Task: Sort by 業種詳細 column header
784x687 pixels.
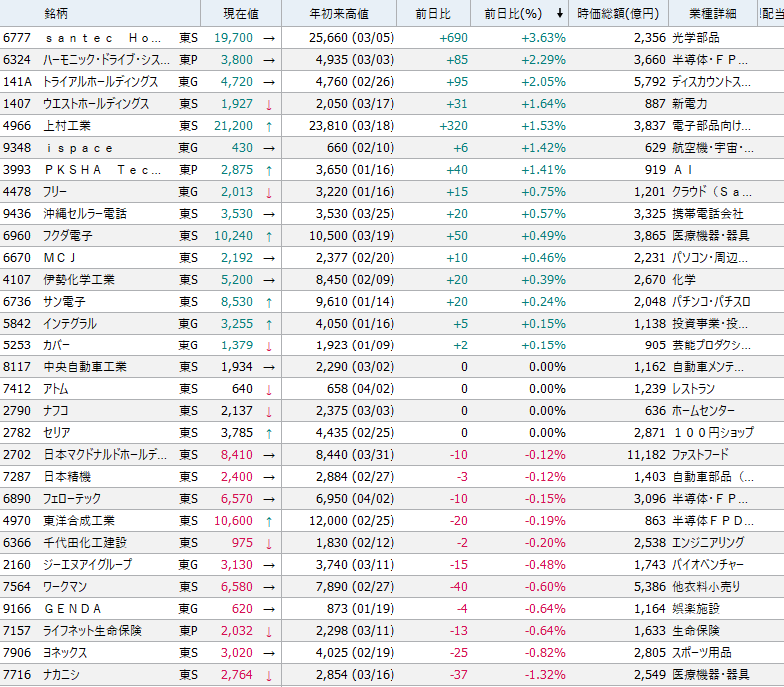Action: point(713,13)
